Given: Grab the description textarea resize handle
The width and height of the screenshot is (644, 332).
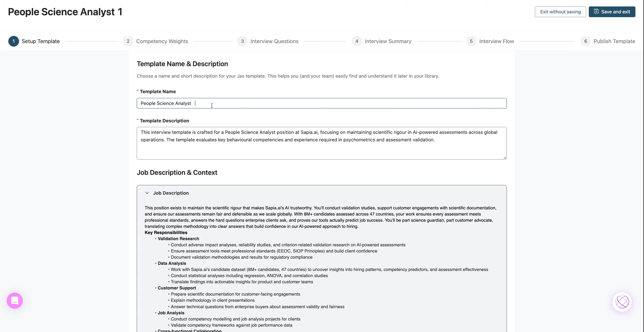Looking at the screenshot, I should click(x=505, y=158).
